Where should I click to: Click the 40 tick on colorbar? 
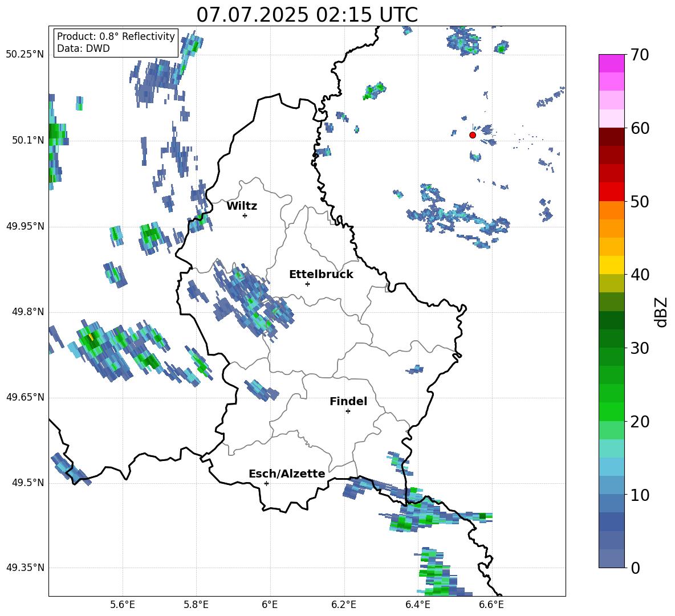pyautogui.click(x=640, y=275)
